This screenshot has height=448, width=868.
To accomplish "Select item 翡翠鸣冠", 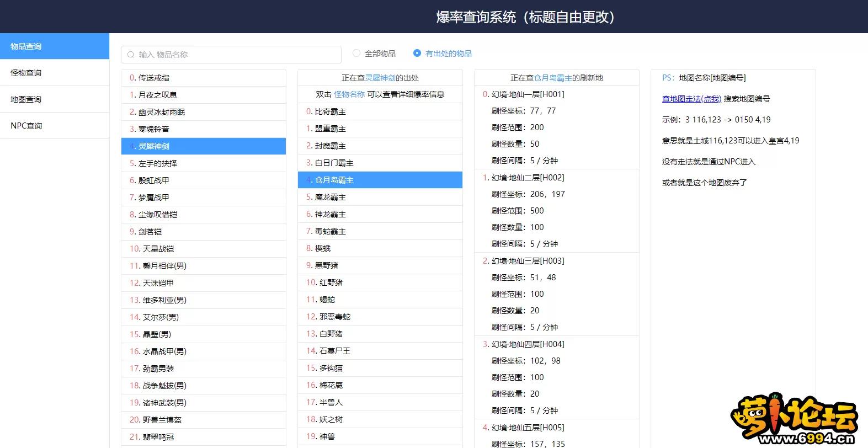I will 204,437.
